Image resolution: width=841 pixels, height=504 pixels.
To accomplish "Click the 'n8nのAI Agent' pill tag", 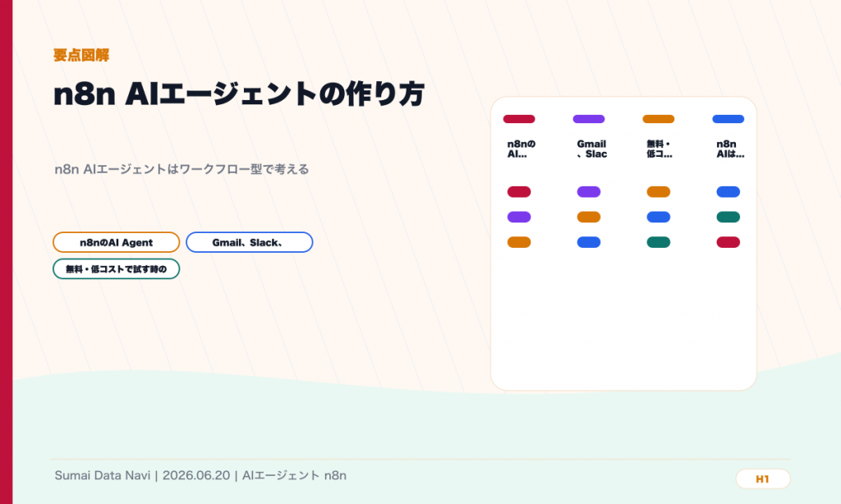I will [117, 242].
